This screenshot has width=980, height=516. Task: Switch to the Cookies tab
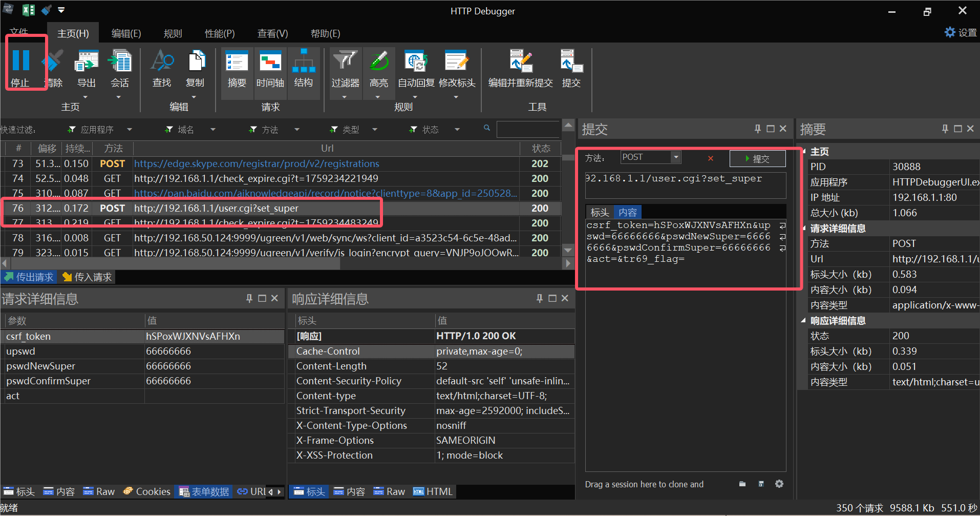147,491
